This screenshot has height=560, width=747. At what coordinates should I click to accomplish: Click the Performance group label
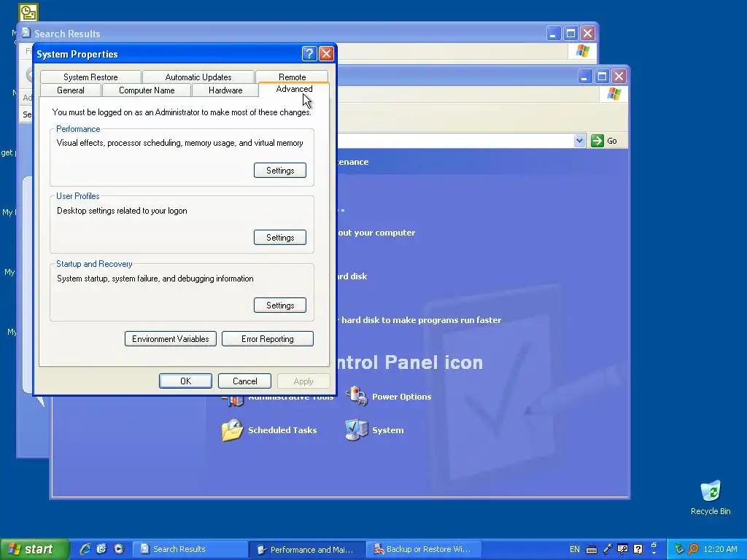click(x=78, y=129)
